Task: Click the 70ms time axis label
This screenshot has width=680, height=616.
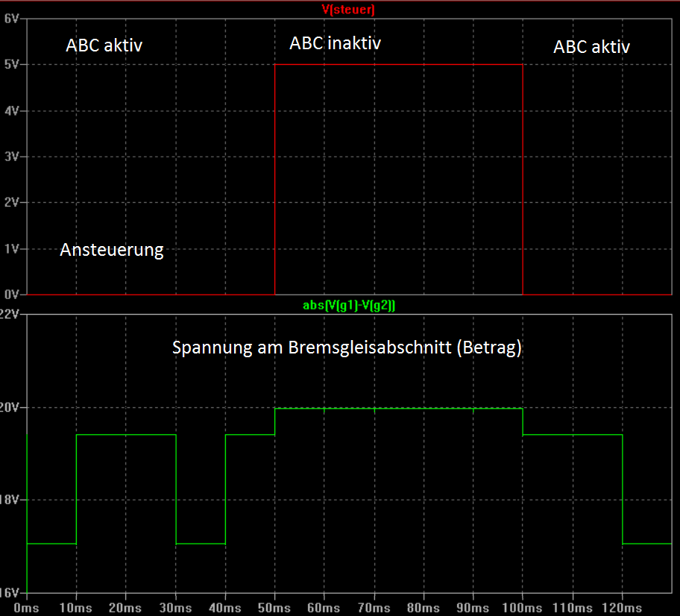Action: click(x=374, y=608)
